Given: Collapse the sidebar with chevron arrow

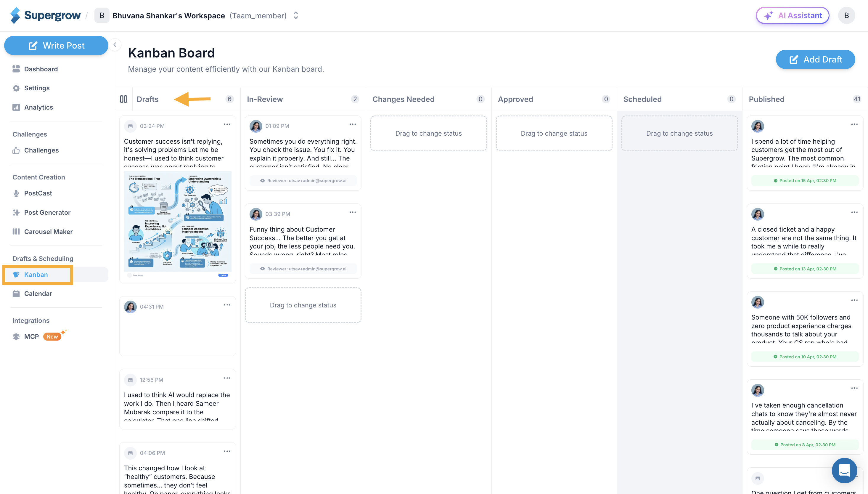Looking at the screenshot, I should (x=115, y=44).
